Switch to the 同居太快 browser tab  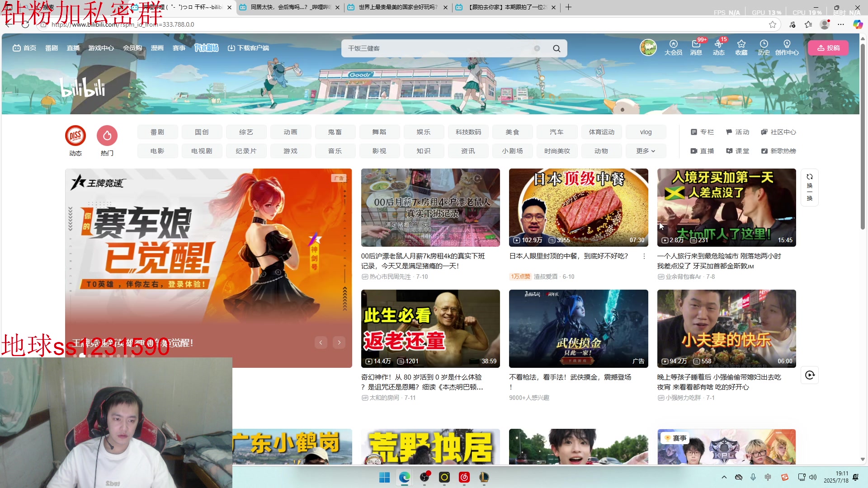click(x=289, y=7)
